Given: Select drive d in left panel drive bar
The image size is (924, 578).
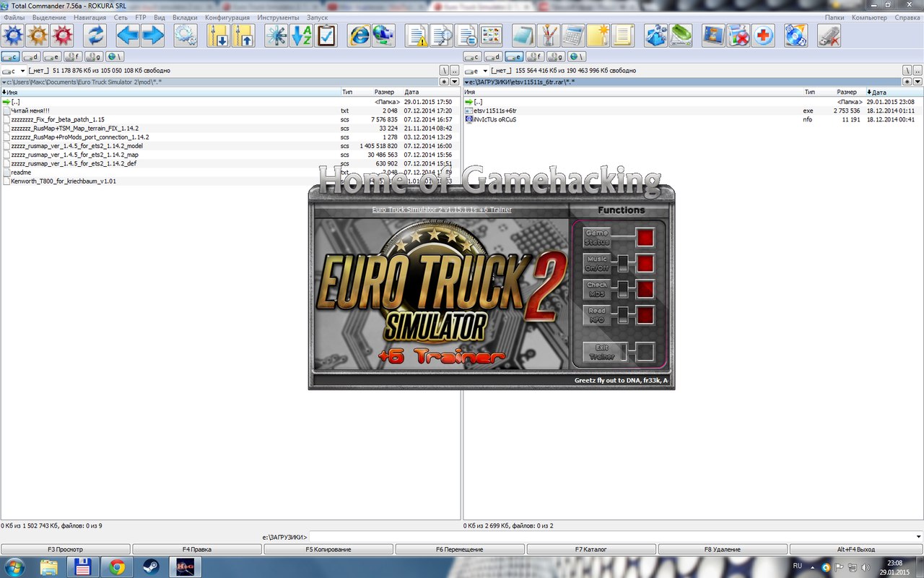Looking at the screenshot, I should [31, 56].
